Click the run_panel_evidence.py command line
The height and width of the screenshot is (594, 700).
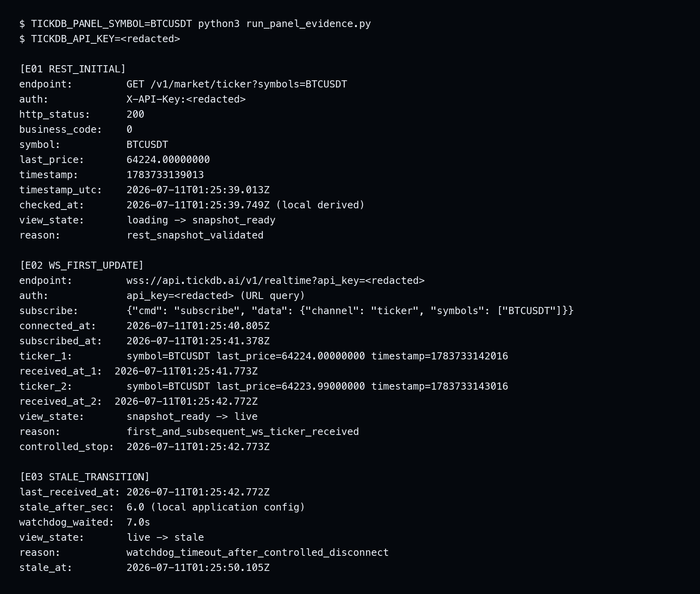tap(195, 24)
